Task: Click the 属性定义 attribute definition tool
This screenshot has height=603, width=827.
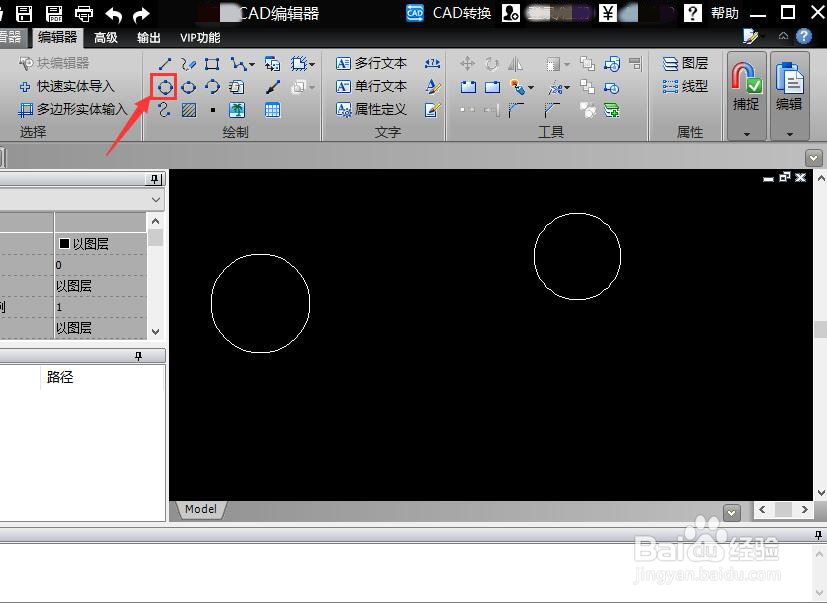Action: 371,109
